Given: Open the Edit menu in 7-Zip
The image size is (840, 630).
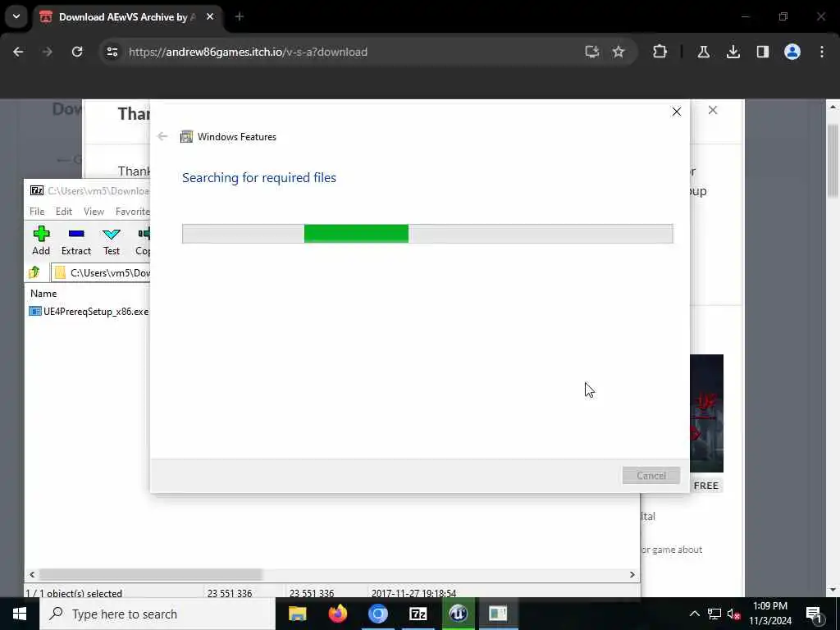Looking at the screenshot, I should pos(64,211).
